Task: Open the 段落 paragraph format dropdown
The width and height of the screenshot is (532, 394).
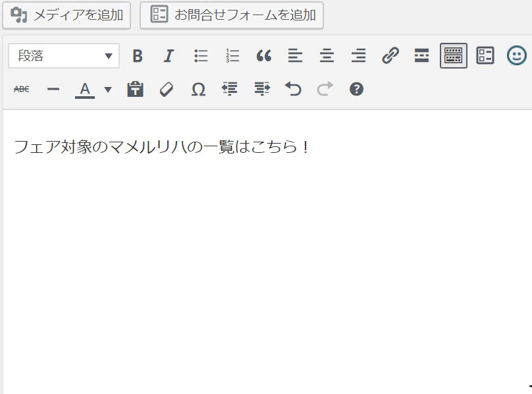Action: click(x=64, y=56)
